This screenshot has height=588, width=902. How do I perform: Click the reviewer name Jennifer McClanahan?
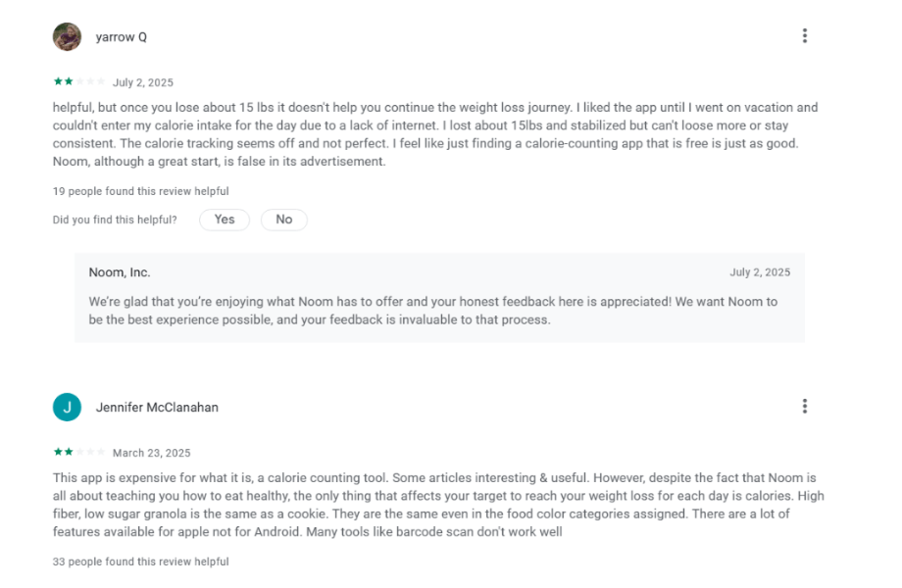[x=157, y=407]
